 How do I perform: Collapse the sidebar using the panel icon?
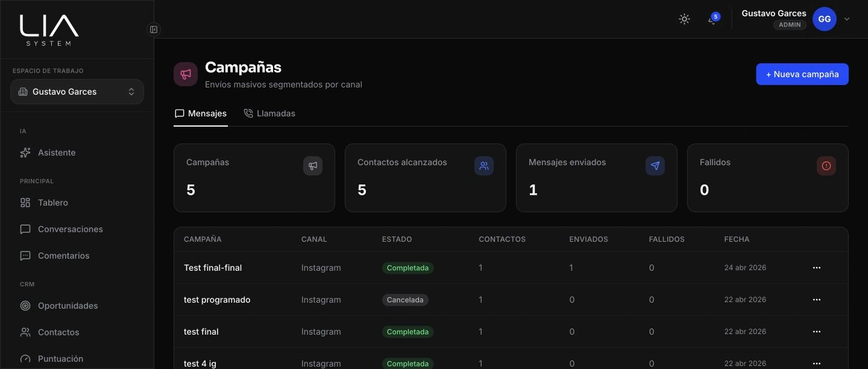[x=154, y=30]
